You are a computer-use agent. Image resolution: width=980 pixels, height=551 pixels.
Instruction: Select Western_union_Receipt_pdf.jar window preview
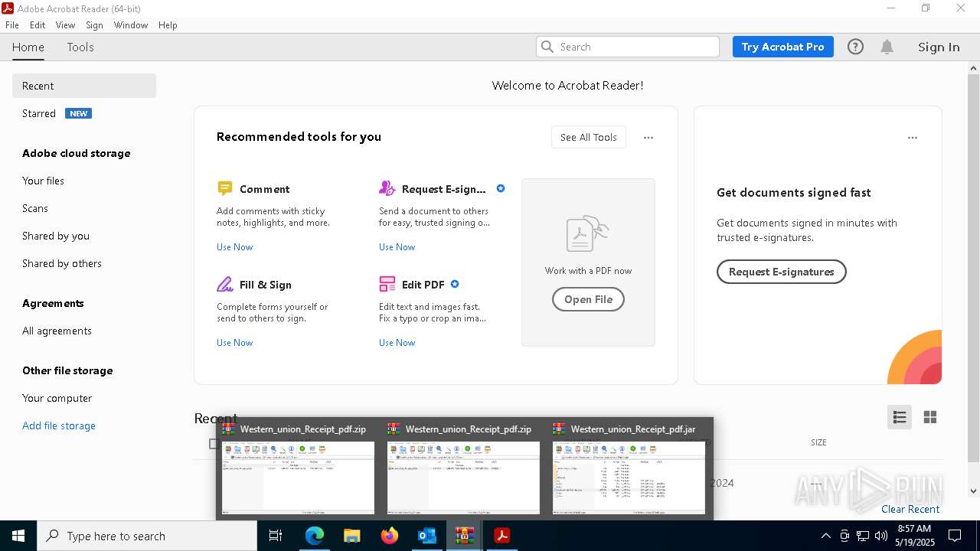[629, 469]
